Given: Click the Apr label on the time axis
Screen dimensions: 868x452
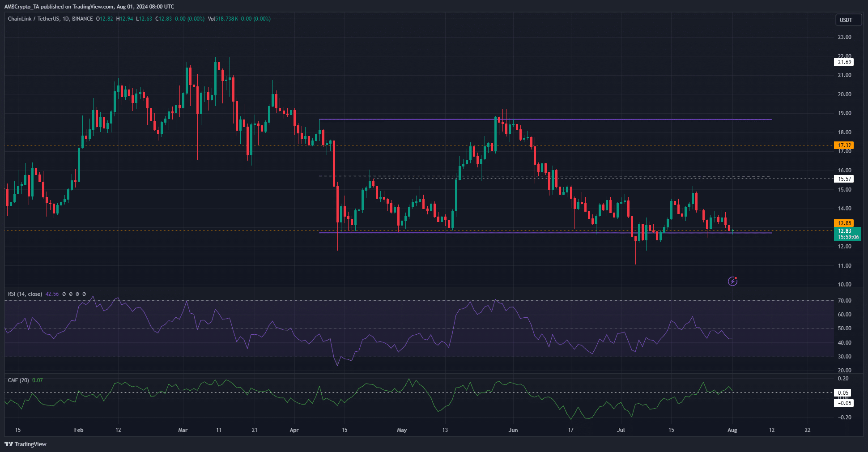Looking at the screenshot, I should [294, 430].
